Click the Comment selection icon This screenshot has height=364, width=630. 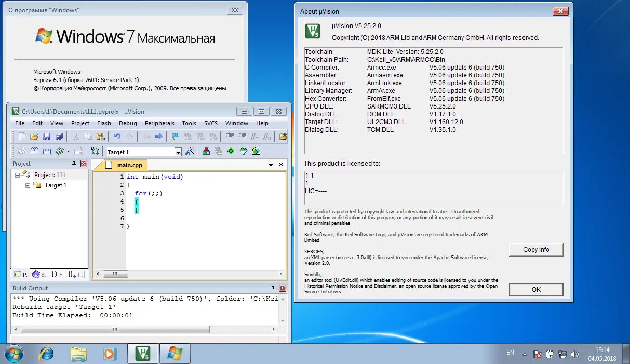click(x=254, y=137)
